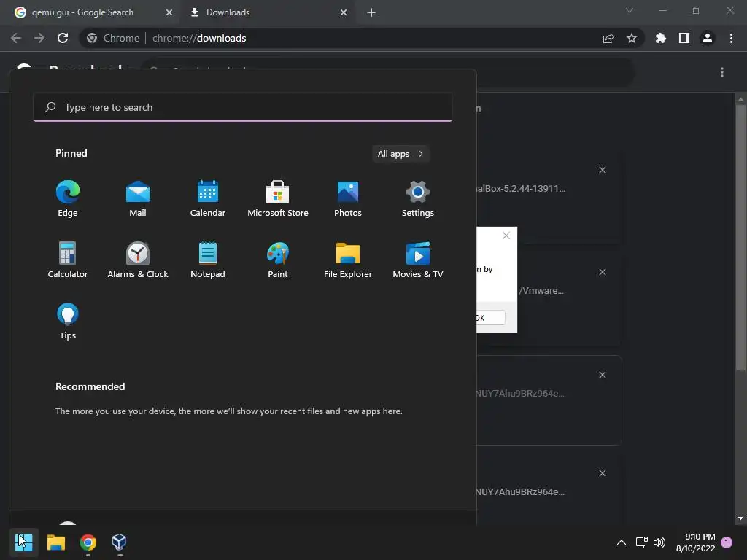
Task: Share this page via toolbar icon
Action: click(x=608, y=38)
